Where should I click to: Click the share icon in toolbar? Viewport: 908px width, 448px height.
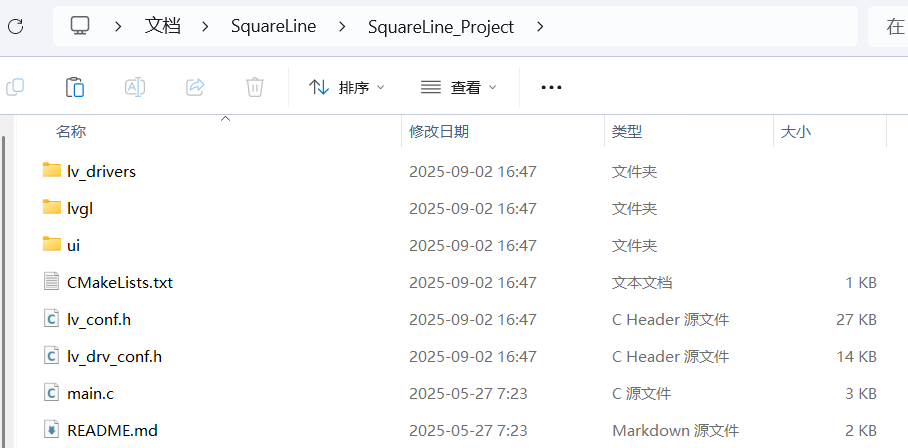click(x=195, y=88)
